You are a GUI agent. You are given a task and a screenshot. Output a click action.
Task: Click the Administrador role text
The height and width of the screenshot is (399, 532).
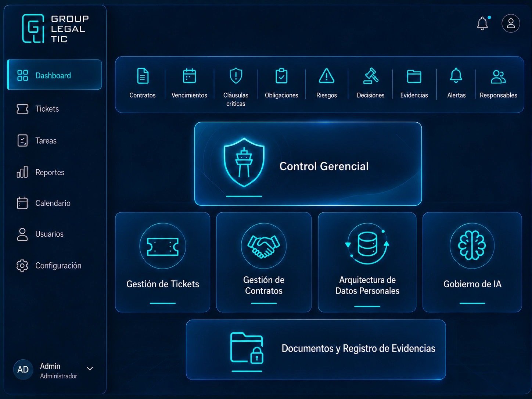[x=58, y=376]
